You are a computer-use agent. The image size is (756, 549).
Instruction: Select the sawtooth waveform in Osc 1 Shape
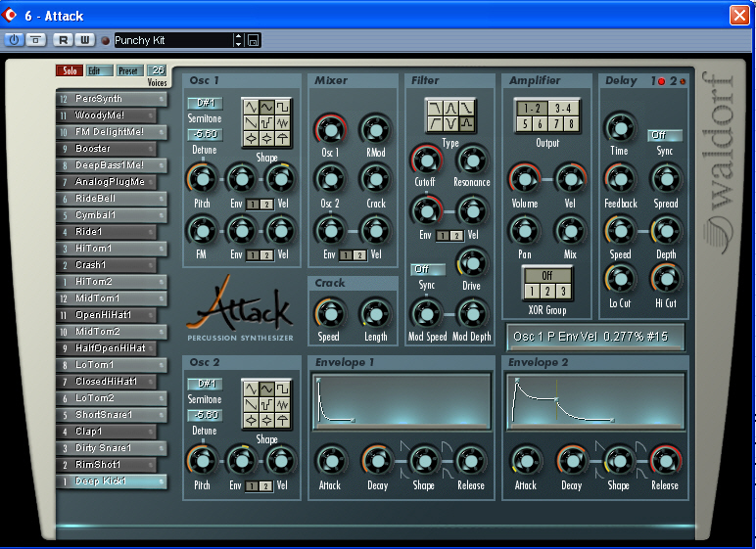click(x=251, y=123)
